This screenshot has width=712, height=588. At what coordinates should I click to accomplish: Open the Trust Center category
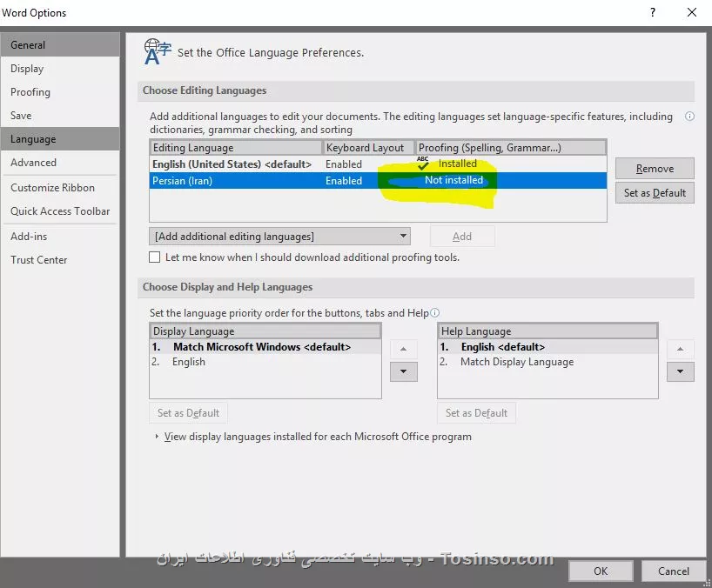tap(60, 260)
